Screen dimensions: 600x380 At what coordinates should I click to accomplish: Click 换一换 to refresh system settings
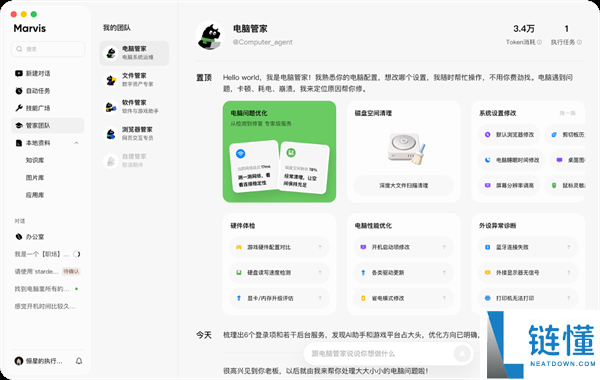(x=567, y=113)
